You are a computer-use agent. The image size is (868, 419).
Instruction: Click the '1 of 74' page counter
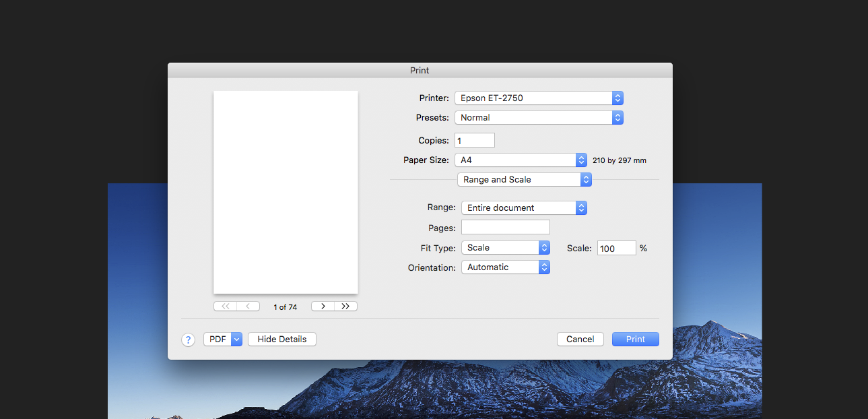tap(286, 307)
